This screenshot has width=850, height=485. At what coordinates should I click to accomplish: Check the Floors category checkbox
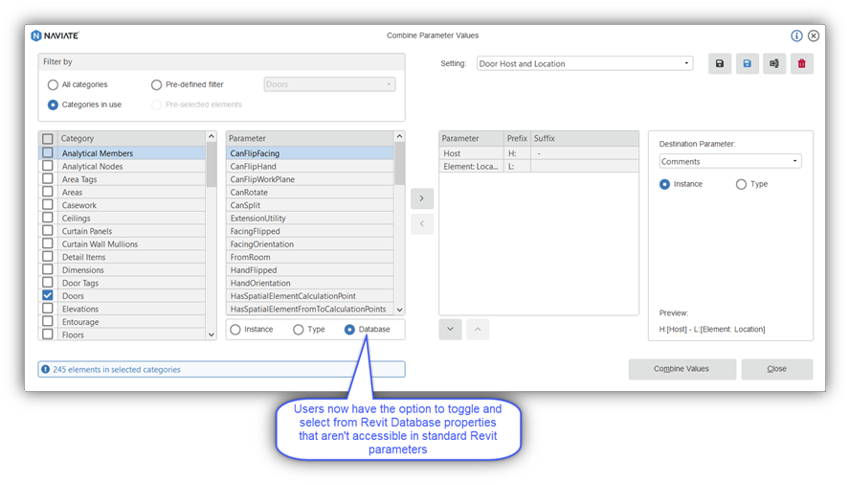pos(48,334)
